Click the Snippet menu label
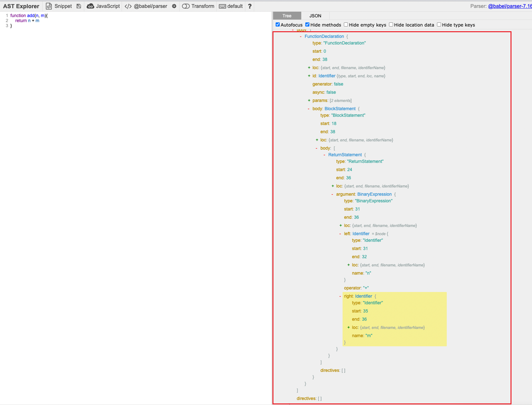The width and height of the screenshot is (532, 405). coord(63,6)
